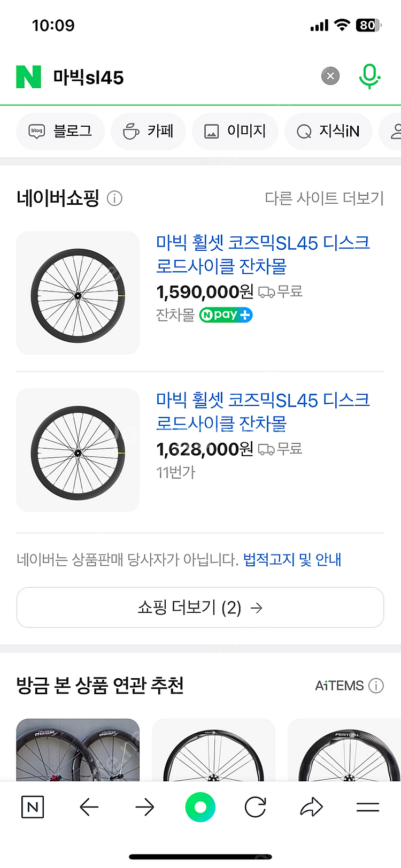Image resolution: width=401 pixels, height=868 pixels.
Task: Tap the 1,590,000원 wheel thumbnail
Action: click(78, 293)
